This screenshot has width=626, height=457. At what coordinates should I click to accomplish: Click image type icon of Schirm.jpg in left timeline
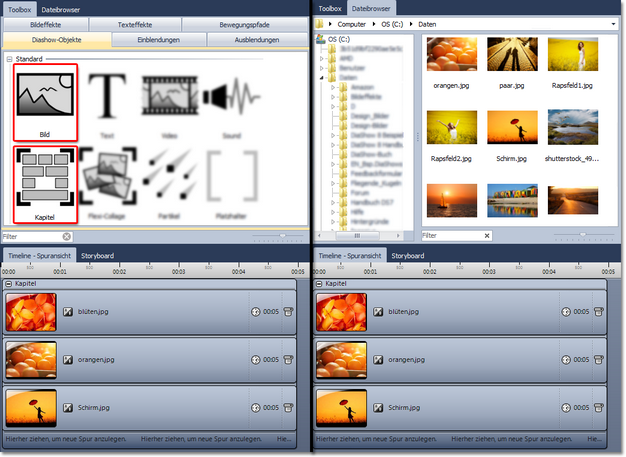(x=68, y=408)
